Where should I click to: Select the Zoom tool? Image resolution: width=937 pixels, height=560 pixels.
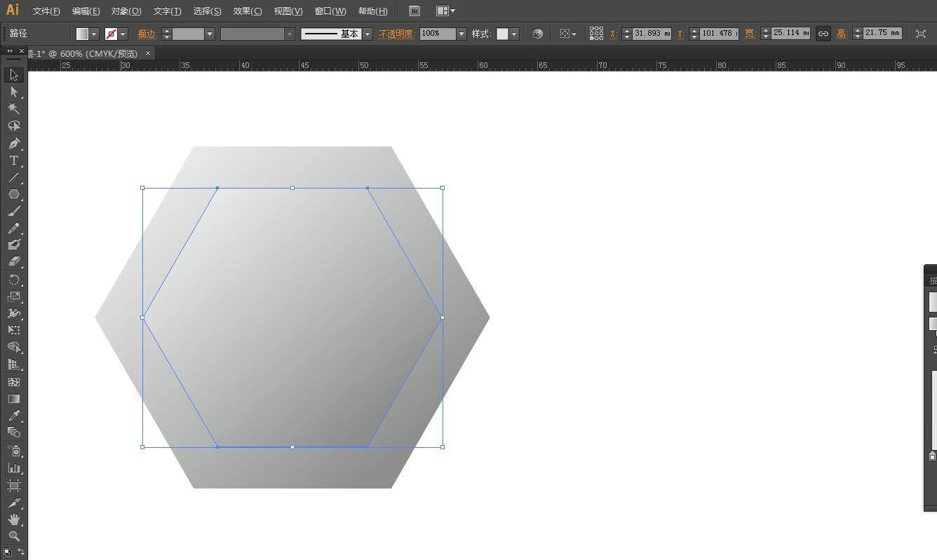click(13, 537)
